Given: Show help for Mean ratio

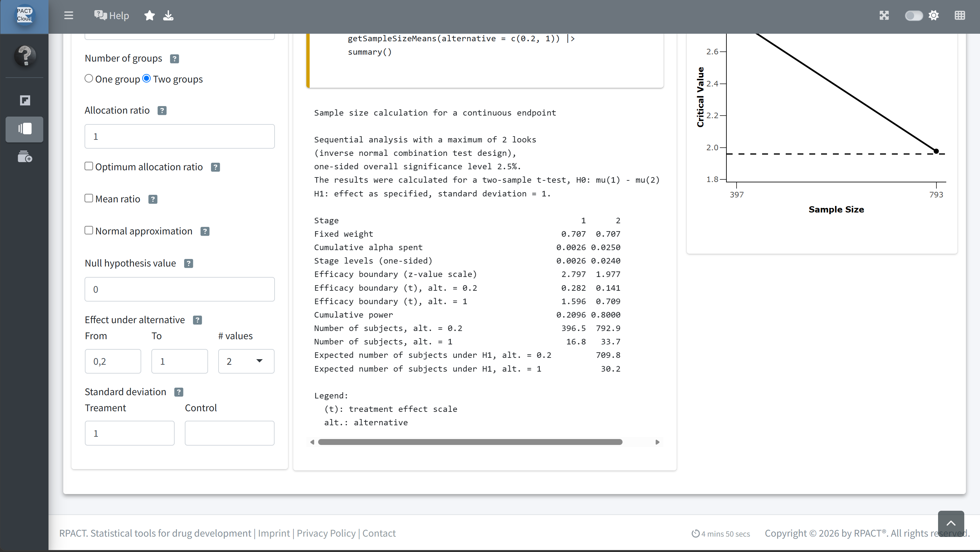Looking at the screenshot, I should pos(153,199).
